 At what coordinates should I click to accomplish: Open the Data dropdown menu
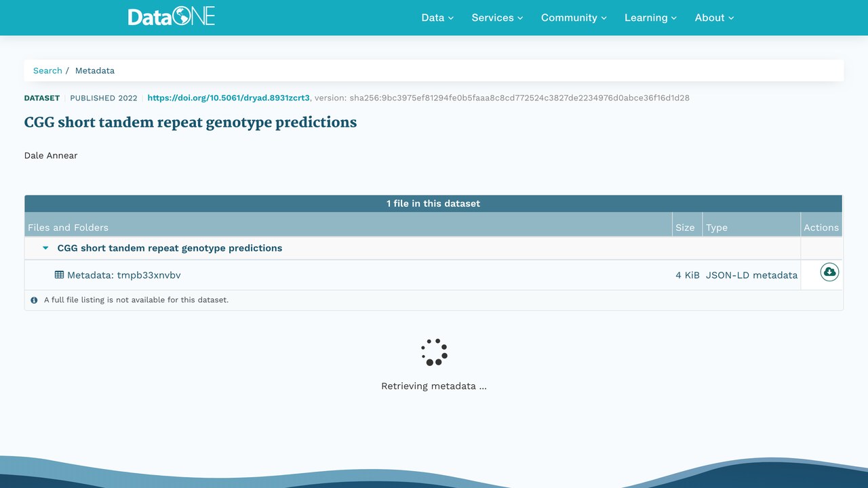coord(437,18)
